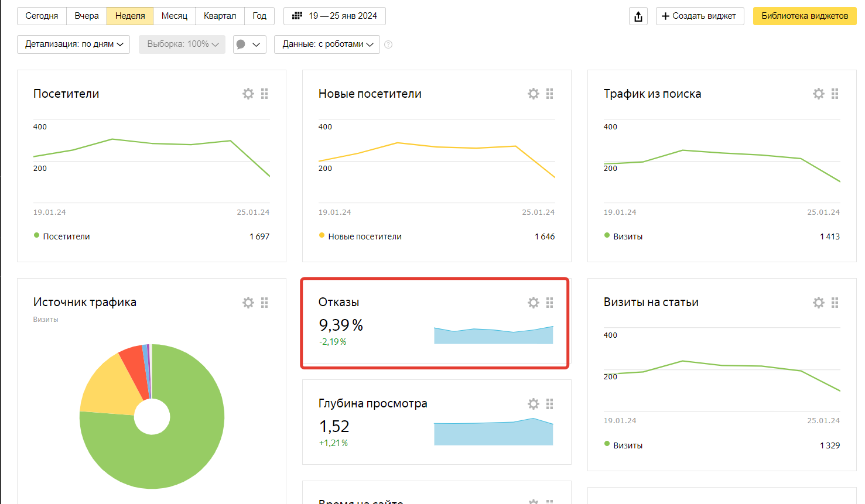Click the Источник трафика widget title
Viewport: 865px width, 504px height.
85,302
